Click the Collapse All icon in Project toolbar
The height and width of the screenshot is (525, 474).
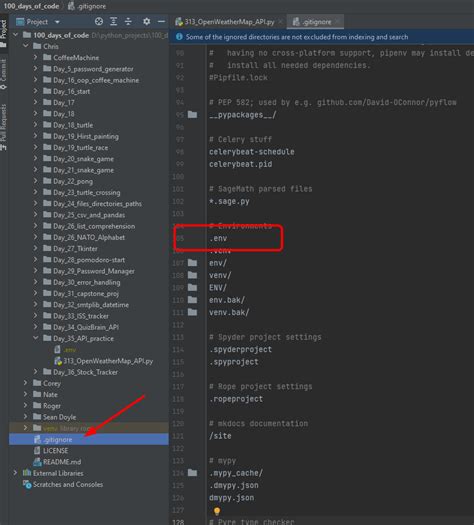pos(128,22)
